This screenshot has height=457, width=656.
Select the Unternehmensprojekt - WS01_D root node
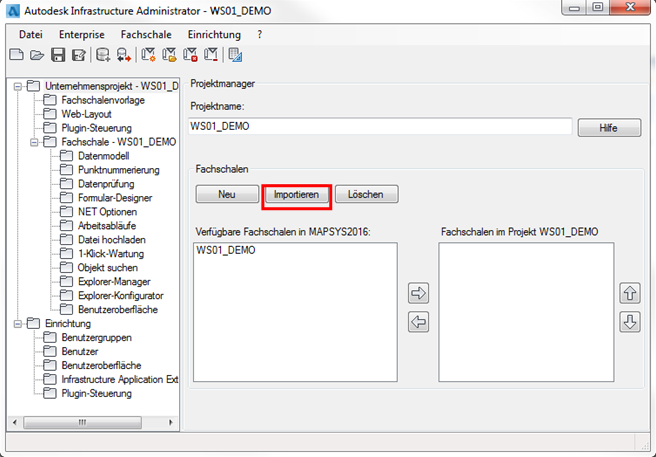(x=112, y=86)
